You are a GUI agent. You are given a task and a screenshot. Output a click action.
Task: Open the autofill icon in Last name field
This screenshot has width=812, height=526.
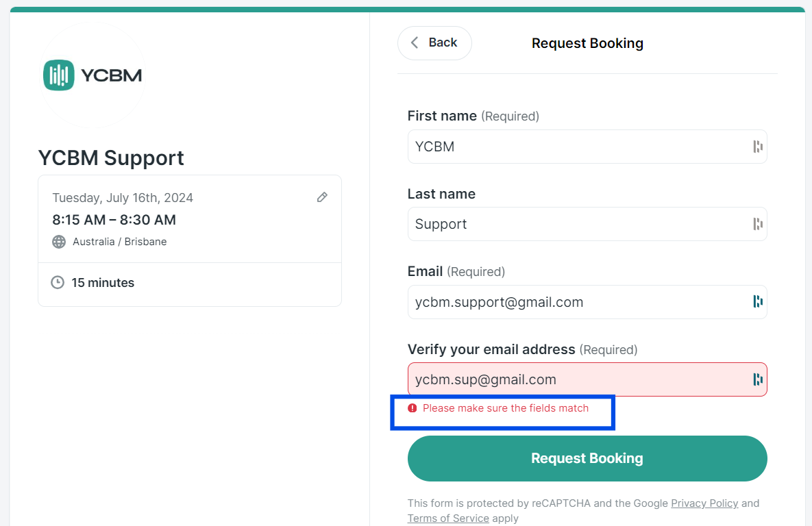[x=758, y=224]
